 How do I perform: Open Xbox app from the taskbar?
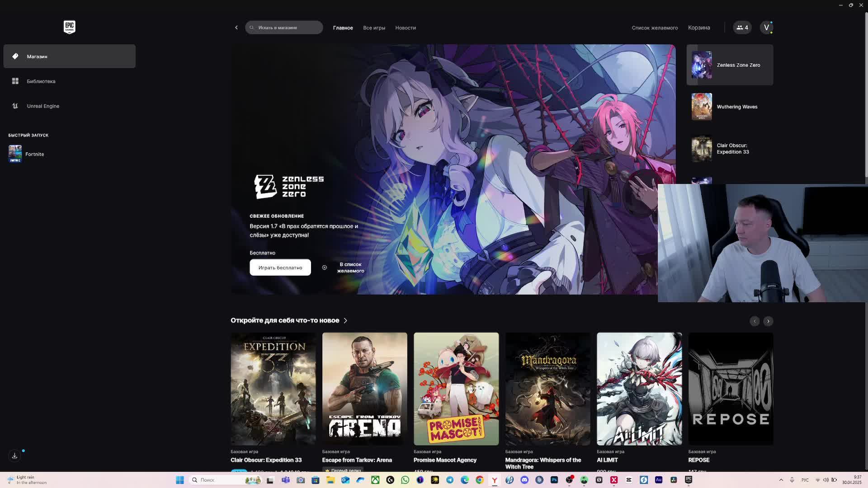tap(375, 480)
